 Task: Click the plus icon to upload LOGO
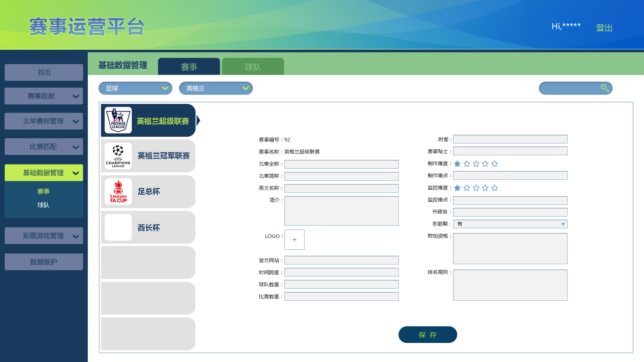(x=294, y=240)
